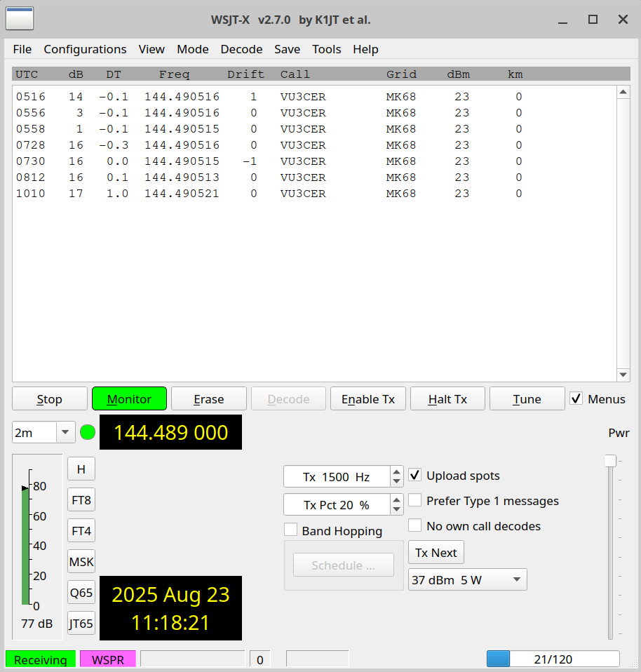Click the Stop button
Screen dimensions: 641x672
pyautogui.click(x=50, y=399)
